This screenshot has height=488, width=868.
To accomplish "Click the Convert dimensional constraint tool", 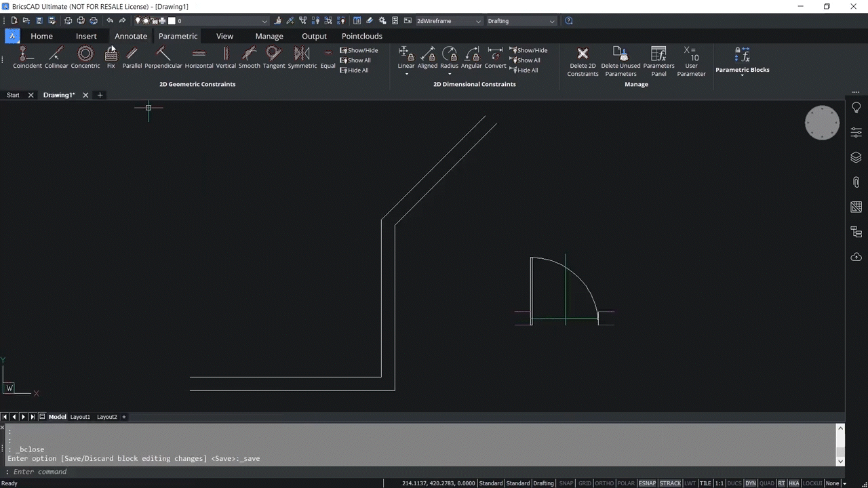I will point(496,58).
